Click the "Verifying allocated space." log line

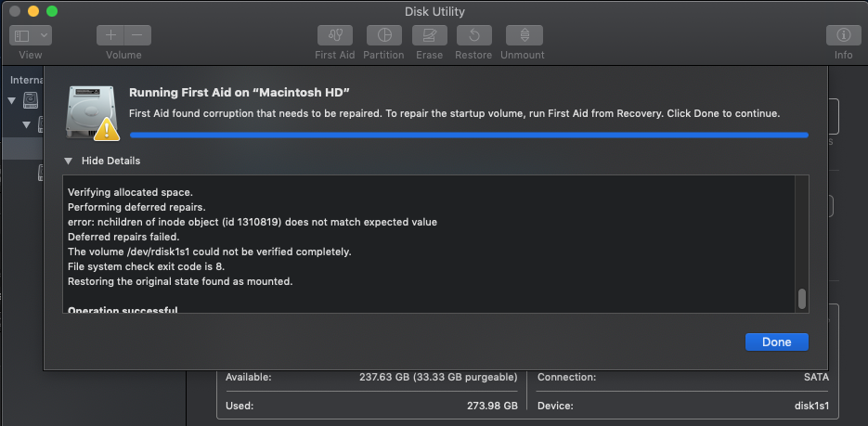[130, 192]
